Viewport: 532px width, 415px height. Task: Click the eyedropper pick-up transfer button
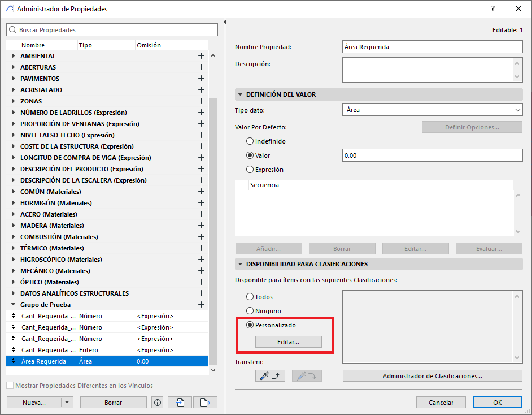point(270,376)
